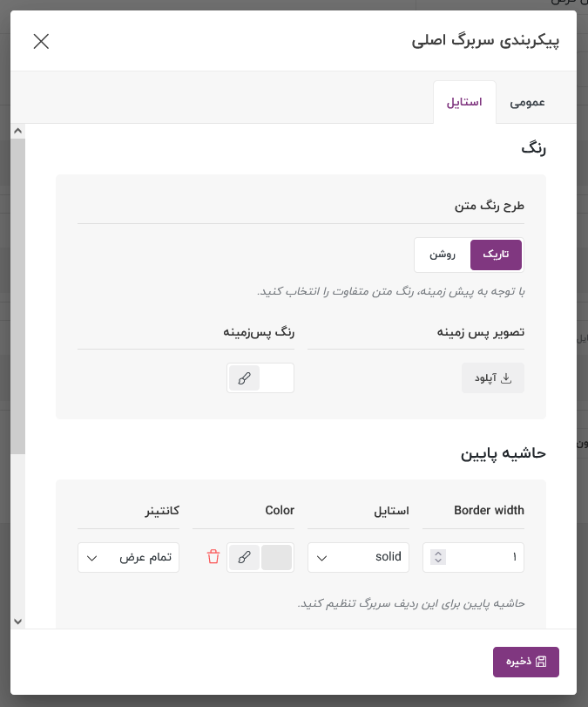Screen dimensions: 588x707
Task: Click the scrollbar up arrow
Action: (x=17, y=131)
